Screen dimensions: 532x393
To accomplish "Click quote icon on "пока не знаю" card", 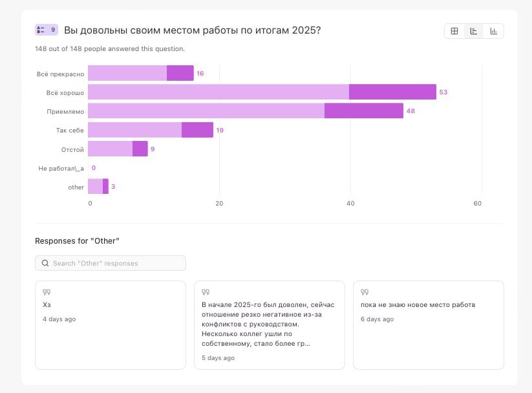I will [365, 292].
